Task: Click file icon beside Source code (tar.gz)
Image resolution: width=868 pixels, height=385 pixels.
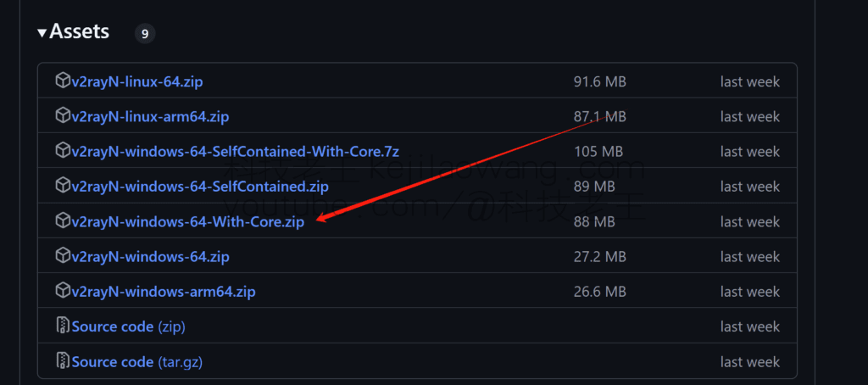Action: [x=63, y=361]
